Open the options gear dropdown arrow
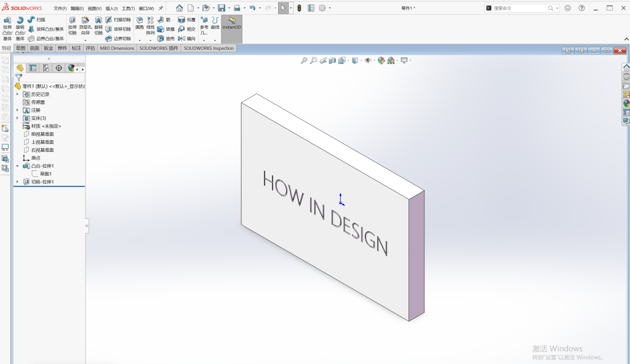The width and height of the screenshot is (630, 364). 330,8
